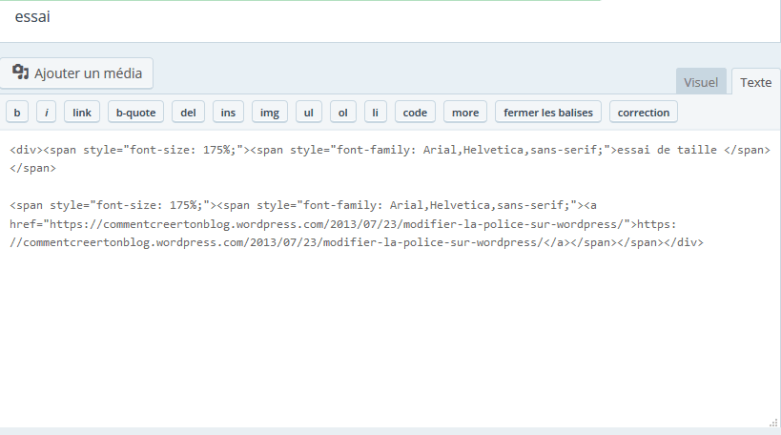Insert a blockquote with b-quote button

[135, 112]
